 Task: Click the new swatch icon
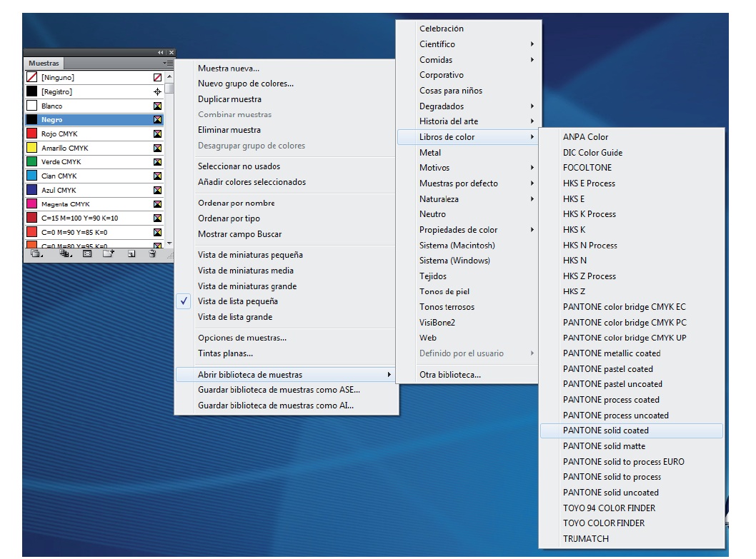[x=131, y=253]
